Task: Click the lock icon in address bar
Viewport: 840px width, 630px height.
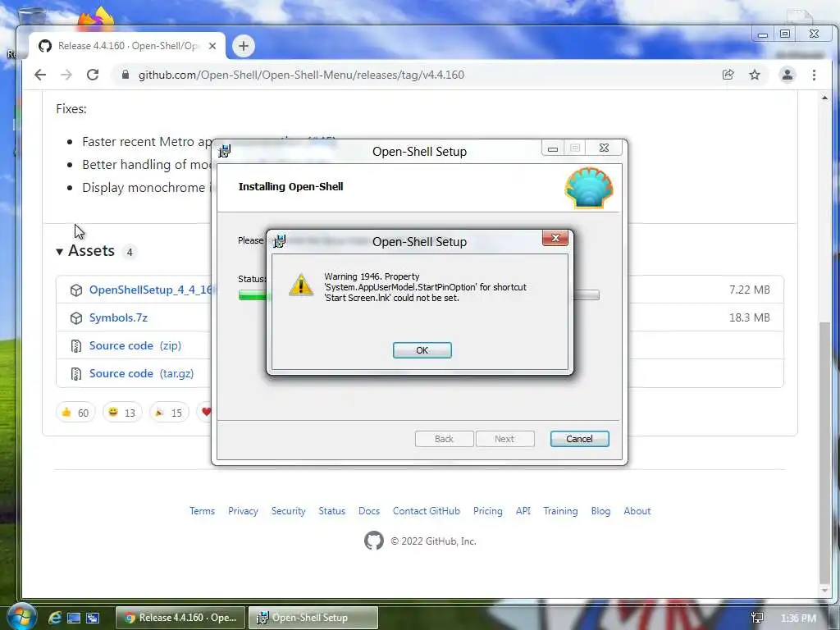Action: click(x=126, y=75)
